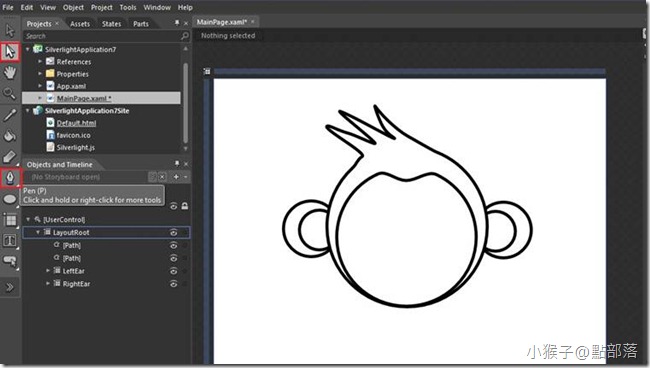Viewport: 650px width, 368px height.
Task: Select the TextBlock text tool
Action: click(x=10, y=241)
